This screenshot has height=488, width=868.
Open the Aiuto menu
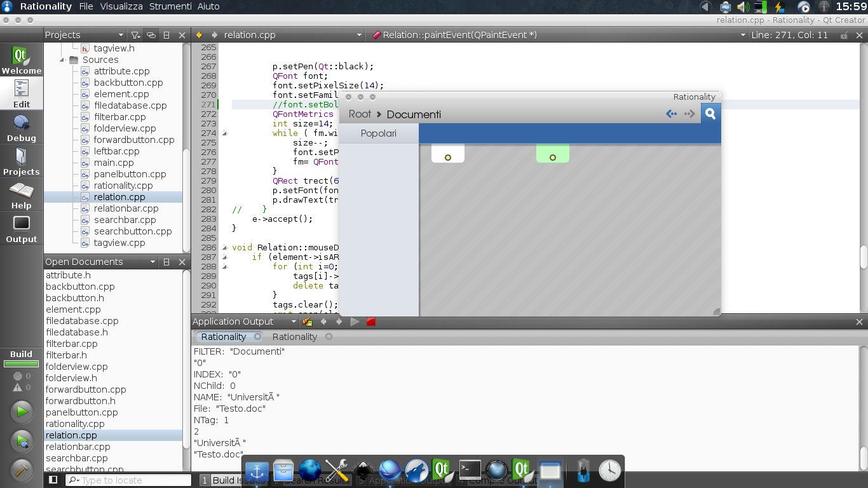pos(208,6)
